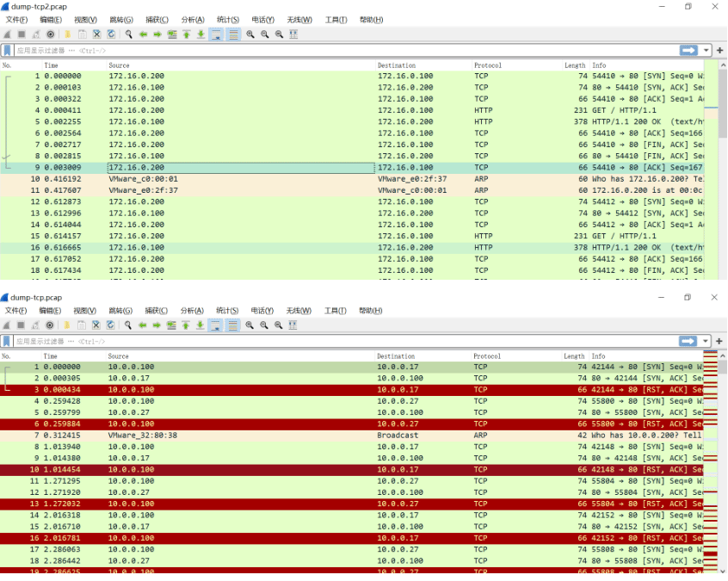Click the display filter field in dump-tcp2.pcap
728x581 pixels.
tap(346, 50)
